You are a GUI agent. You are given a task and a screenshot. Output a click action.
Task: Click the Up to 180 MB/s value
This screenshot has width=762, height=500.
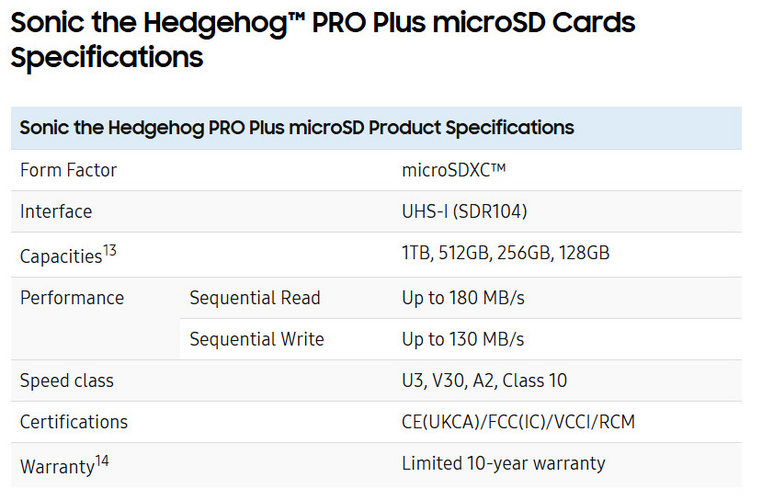click(463, 298)
